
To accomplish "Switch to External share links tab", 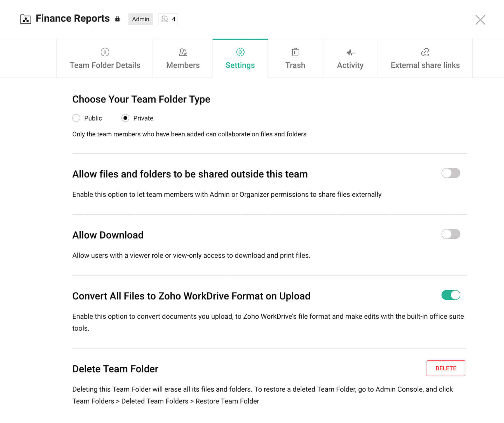I will [x=425, y=65].
